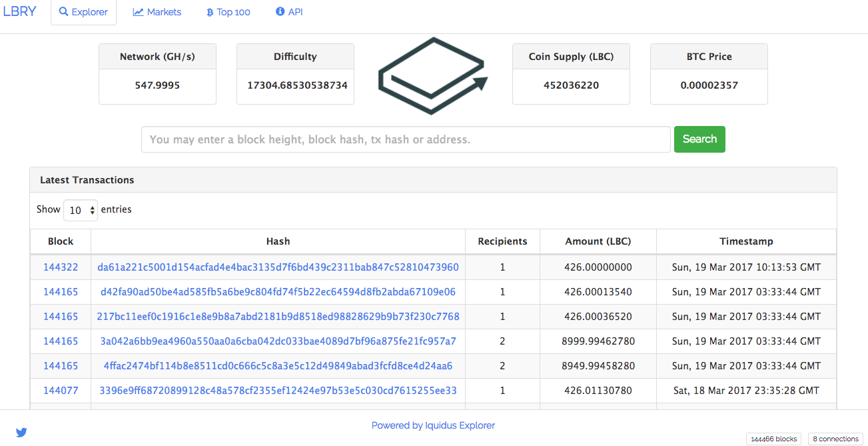Click the Network (GH/s) card title
The width and height of the screenshot is (868, 446).
point(157,57)
